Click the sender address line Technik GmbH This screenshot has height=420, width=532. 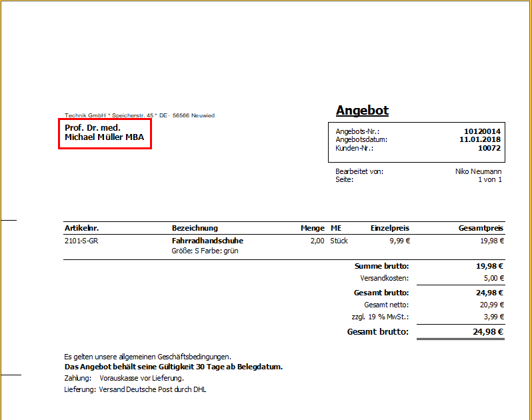point(139,115)
